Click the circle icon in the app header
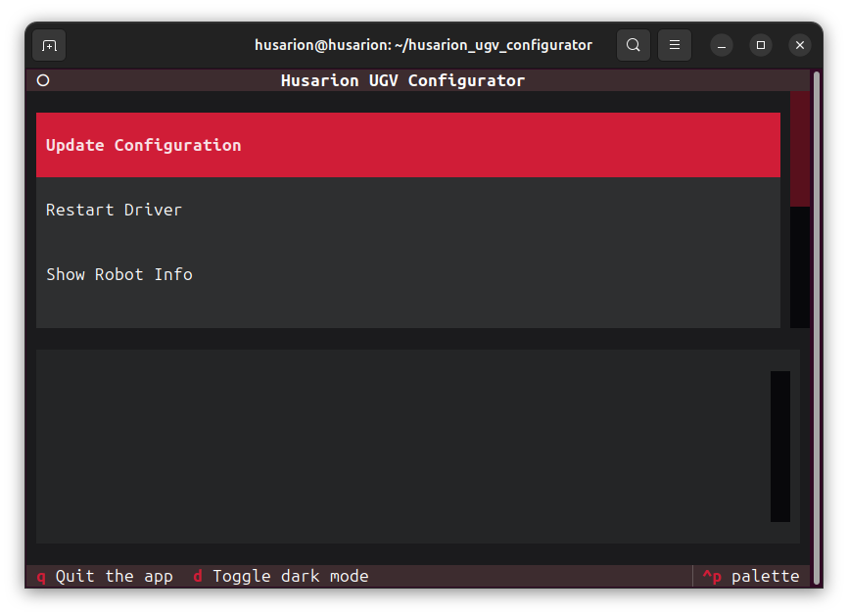This screenshot has height=616, width=848. click(x=43, y=80)
